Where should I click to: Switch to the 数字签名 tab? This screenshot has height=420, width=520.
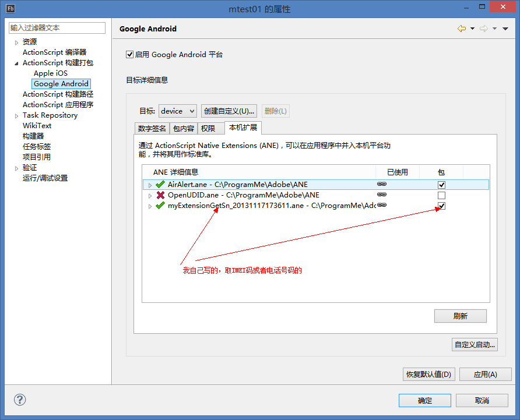pos(152,128)
